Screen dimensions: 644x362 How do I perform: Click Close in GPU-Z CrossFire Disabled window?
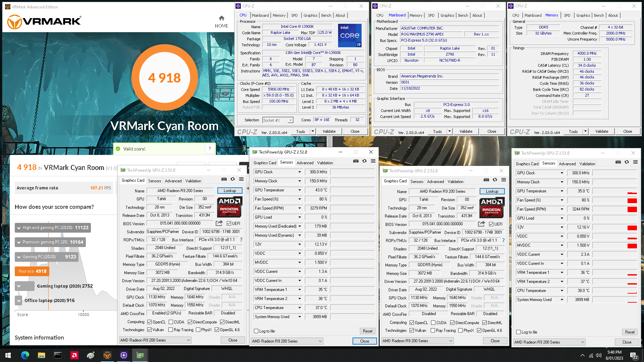tap(495, 341)
